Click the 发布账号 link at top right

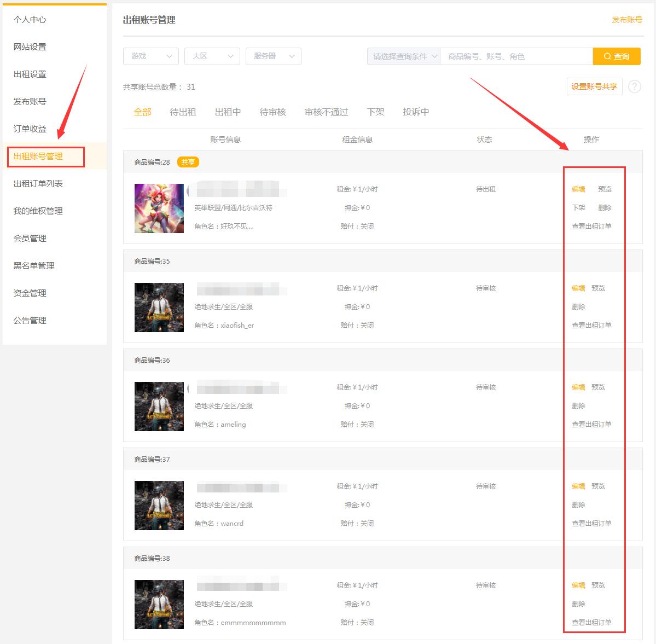626,19
